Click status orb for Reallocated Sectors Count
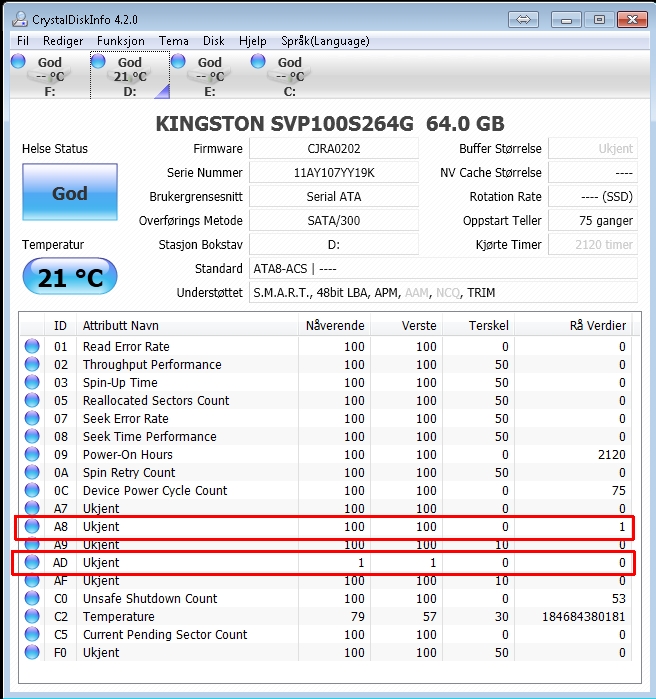656x699 pixels. 32,400
